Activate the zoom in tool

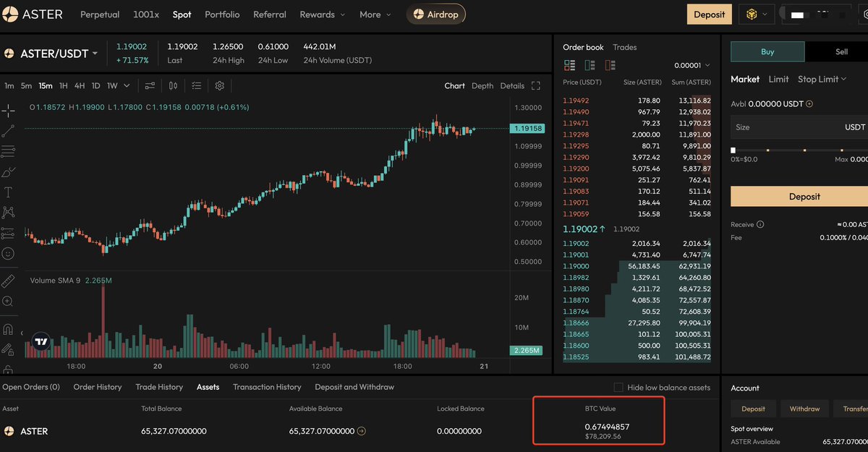[9, 302]
